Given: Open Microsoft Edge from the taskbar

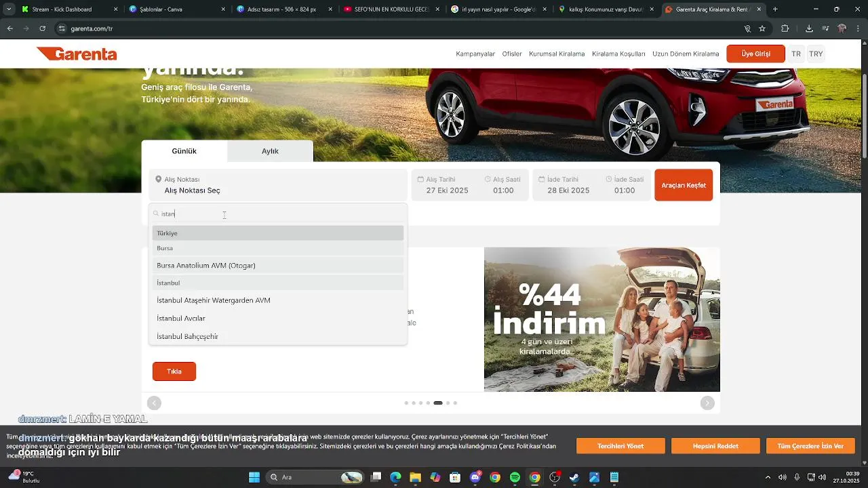Looking at the screenshot, I should pyautogui.click(x=395, y=477).
